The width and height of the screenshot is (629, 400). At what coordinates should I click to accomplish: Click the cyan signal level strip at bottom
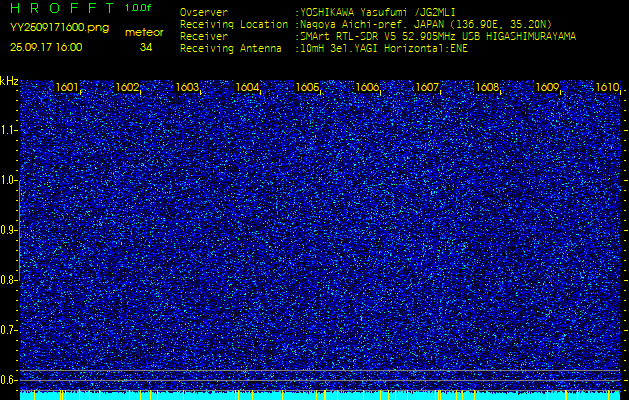point(320,396)
